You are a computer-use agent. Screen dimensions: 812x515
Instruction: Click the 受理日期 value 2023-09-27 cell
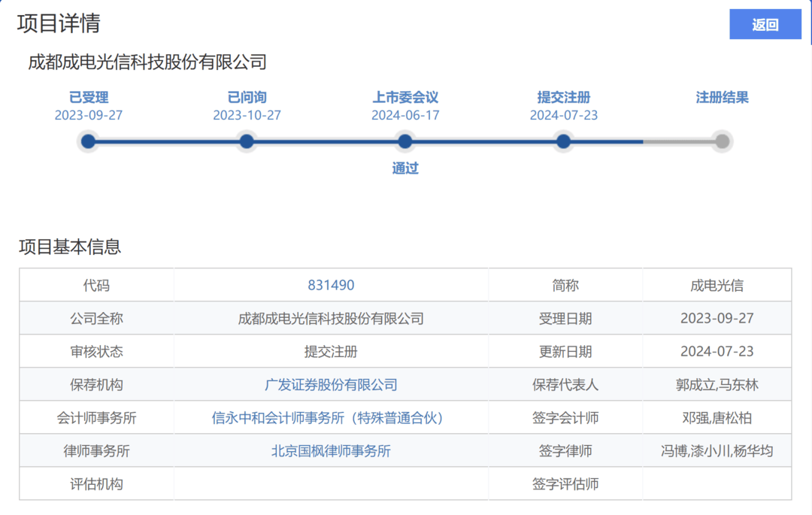[x=717, y=318]
